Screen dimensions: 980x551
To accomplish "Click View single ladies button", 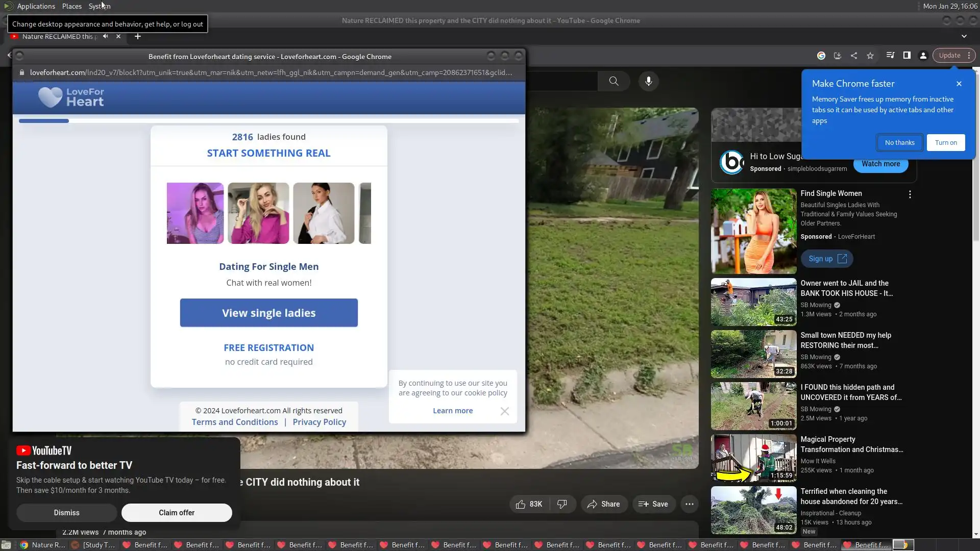I will 268,313.
